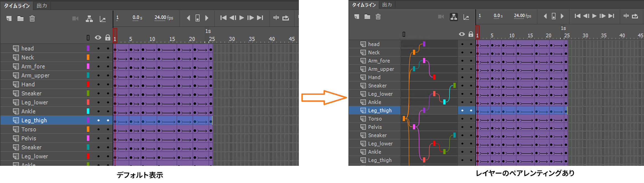Click New Folder icon in the parenting-view timeline

coord(367,17)
